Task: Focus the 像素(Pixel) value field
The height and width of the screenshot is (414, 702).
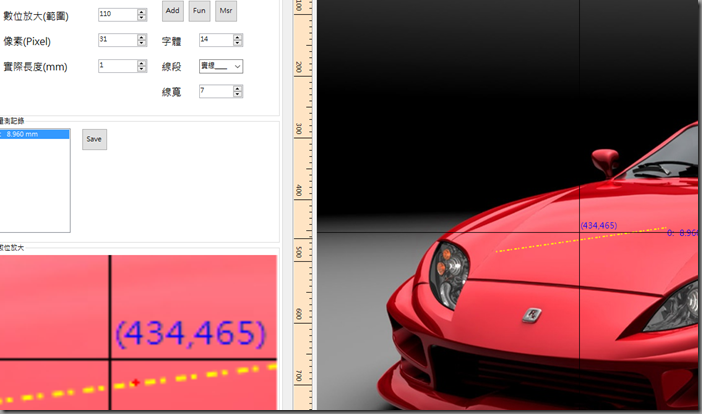Action: coord(118,40)
